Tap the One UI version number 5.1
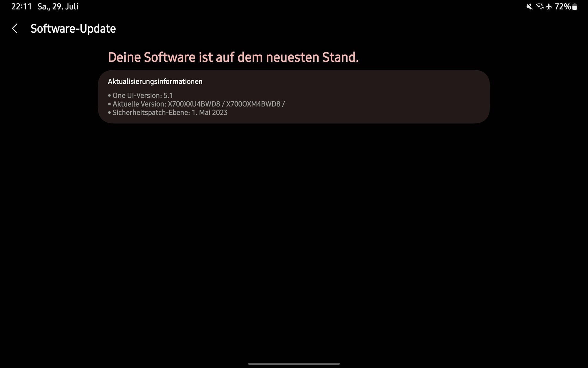Image resolution: width=588 pixels, height=368 pixels. (168, 95)
